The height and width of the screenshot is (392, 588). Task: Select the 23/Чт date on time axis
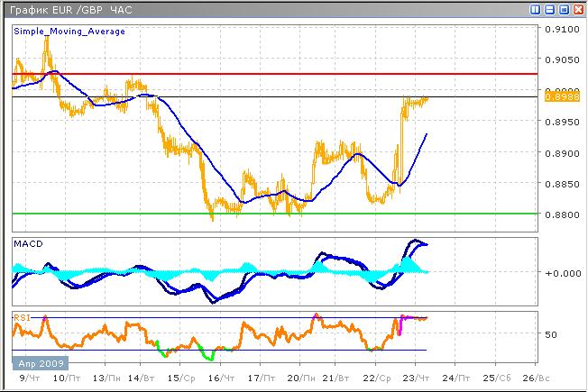click(416, 378)
